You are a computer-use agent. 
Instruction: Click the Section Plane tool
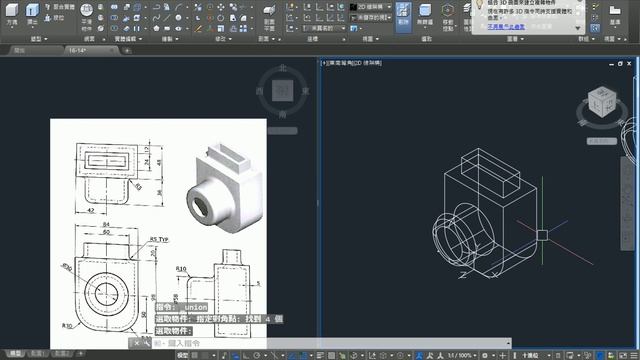point(269,17)
